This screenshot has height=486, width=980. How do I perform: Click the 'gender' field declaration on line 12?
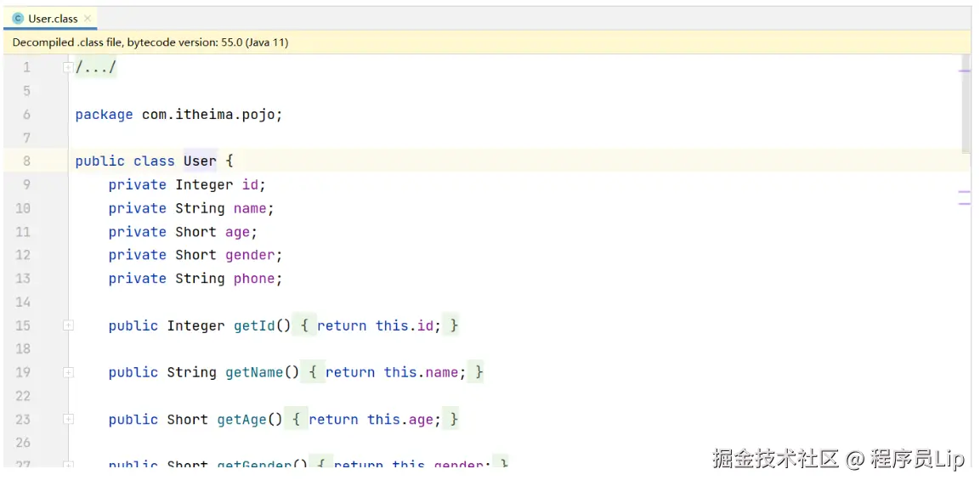(250, 255)
